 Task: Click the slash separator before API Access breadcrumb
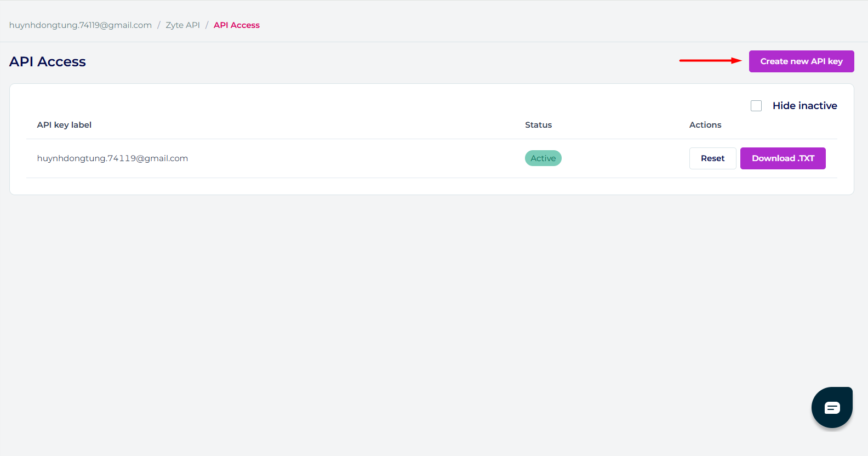(x=207, y=25)
